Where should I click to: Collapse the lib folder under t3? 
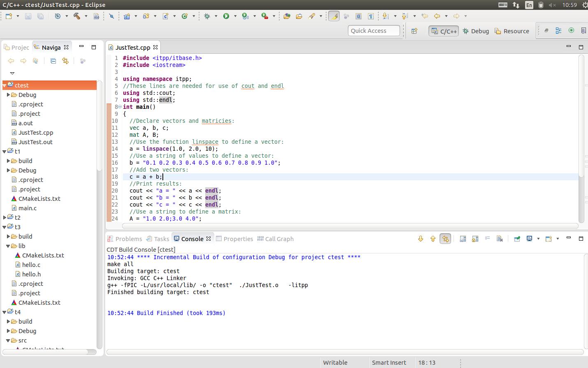[8, 246]
